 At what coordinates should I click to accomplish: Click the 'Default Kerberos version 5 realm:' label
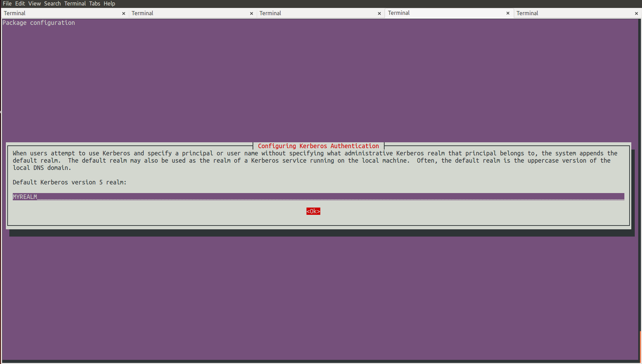coord(69,182)
